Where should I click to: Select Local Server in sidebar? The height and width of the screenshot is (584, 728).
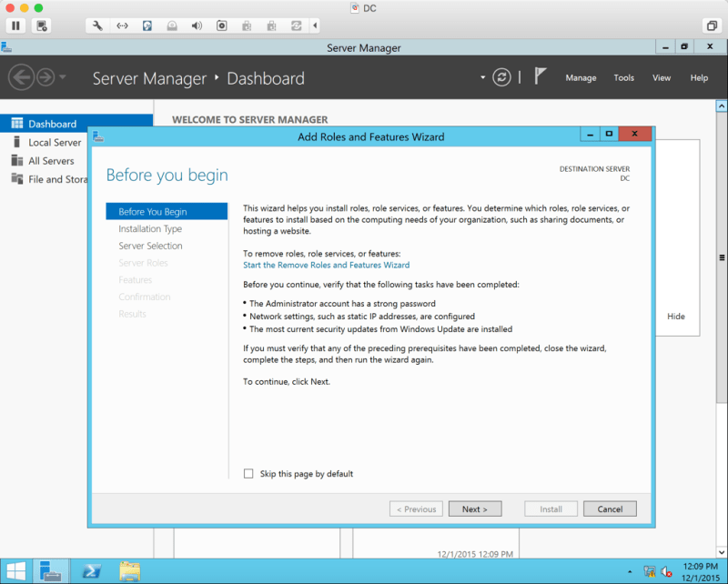(x=55, y=143)
